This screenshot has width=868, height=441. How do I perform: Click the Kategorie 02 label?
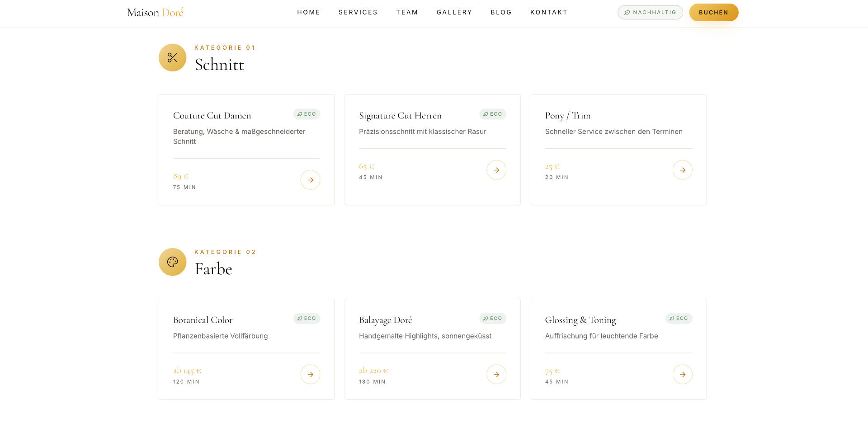click(225, 252)
